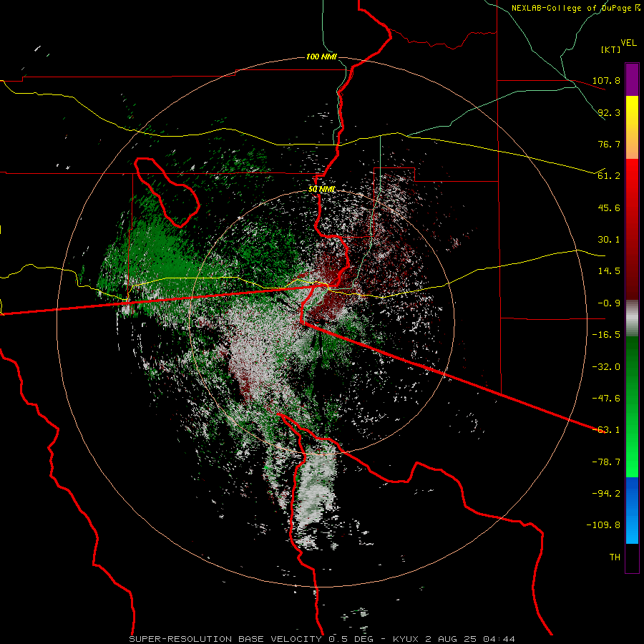Click the 45.6 velocity scale value
Viewport: 644px width, 644px height.
pos(609,208)
